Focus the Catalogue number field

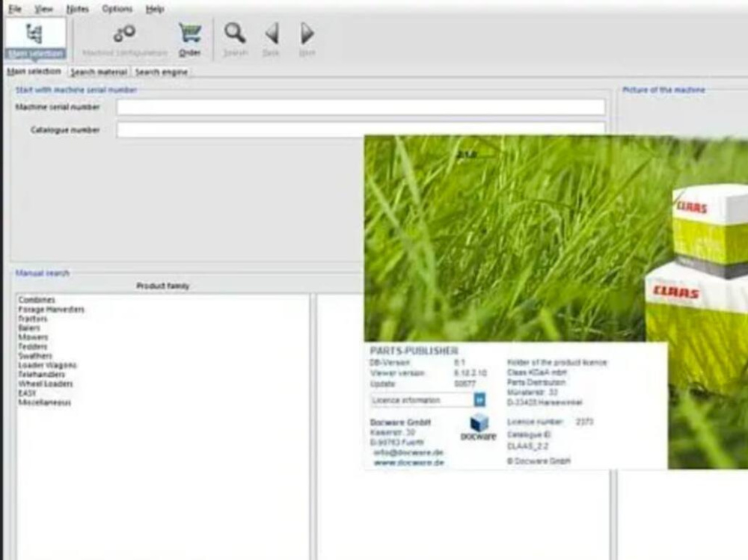pos(361,129)
